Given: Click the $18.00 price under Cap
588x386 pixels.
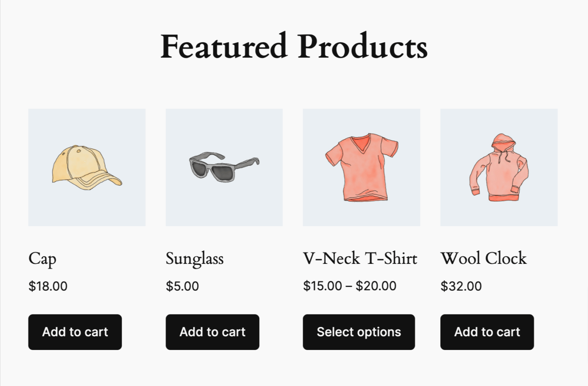Looking at the screenshot, I should click(x=47, y=286).
